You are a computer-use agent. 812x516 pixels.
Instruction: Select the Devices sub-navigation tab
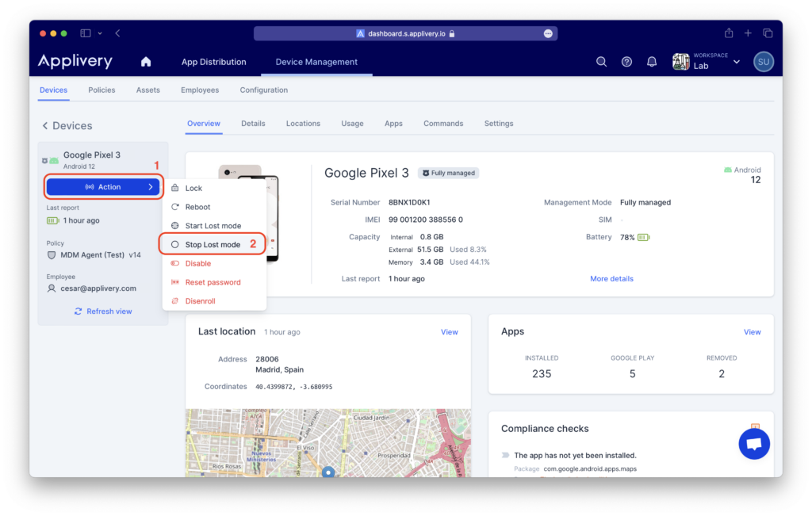[53, 90]
